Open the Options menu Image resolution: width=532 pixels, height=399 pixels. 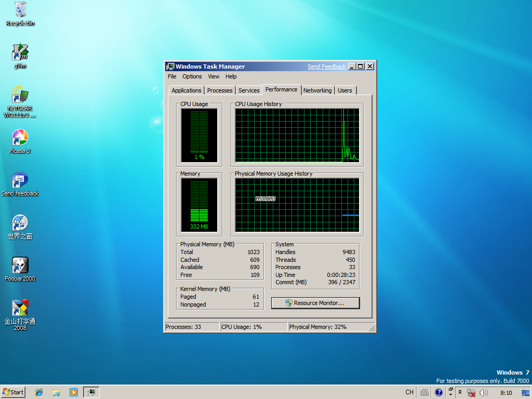pos(192,76)
